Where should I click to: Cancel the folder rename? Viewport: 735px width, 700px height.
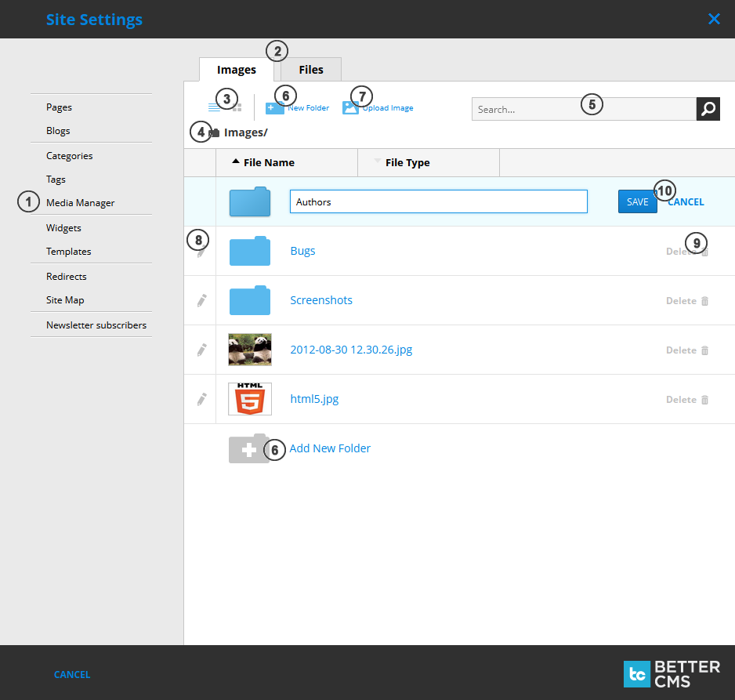tap(686, 201)
